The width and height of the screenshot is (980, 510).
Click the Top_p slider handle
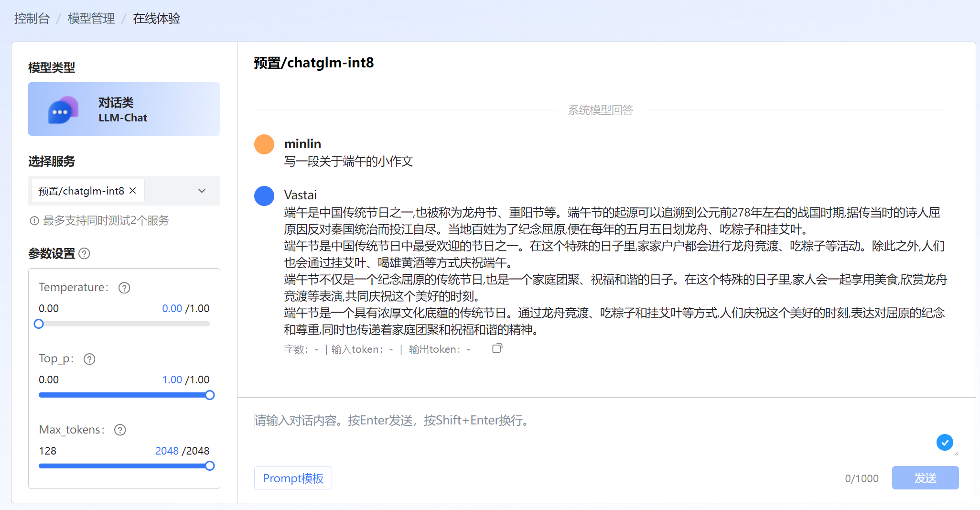coord(210,395)
